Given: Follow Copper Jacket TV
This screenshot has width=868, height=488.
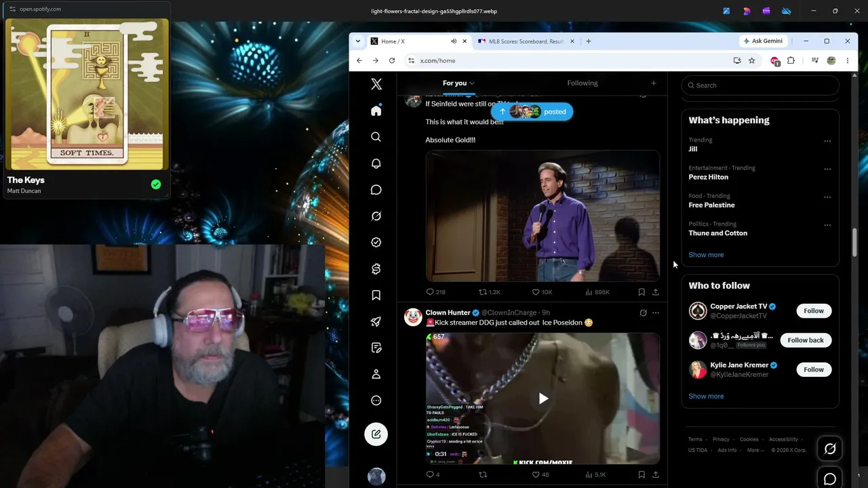Looking at the screenshot, I should pyautogui.click(x=814, y=311).
